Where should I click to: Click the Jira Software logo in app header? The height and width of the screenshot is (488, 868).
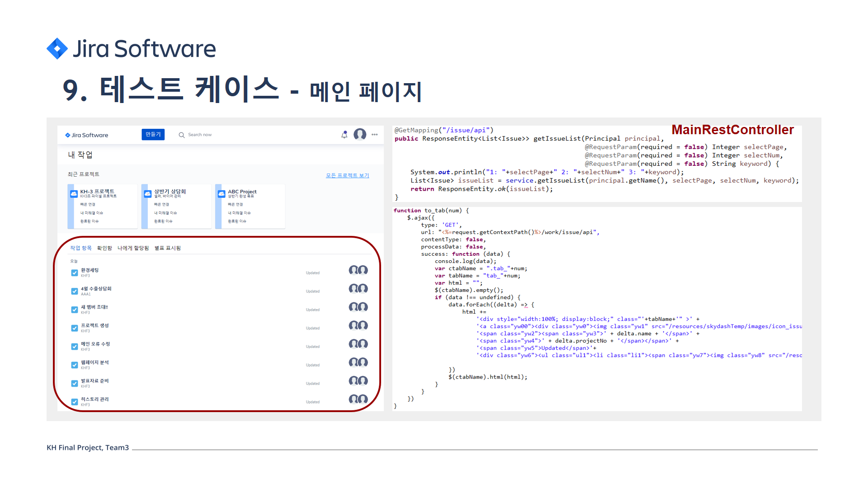tap(86, 135)
